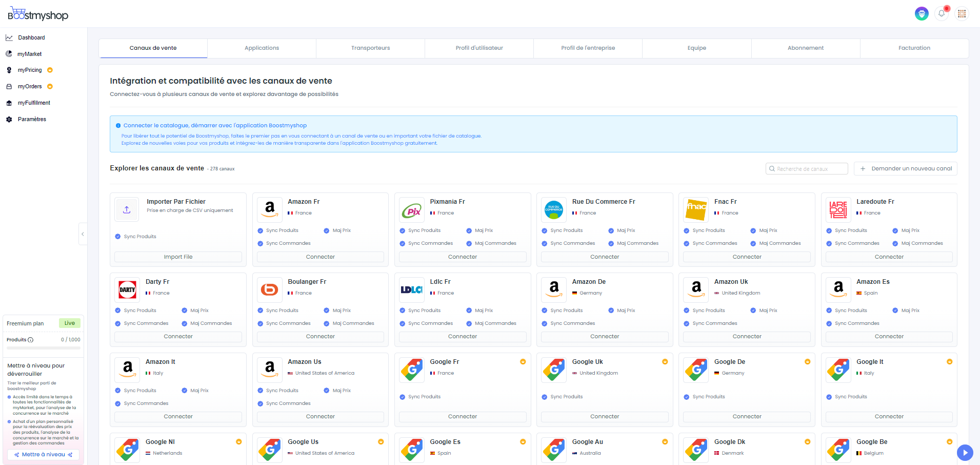Click the myOrders sidebar icon
The width and height of the screenshot is (980, 465).
pos(9,87)
